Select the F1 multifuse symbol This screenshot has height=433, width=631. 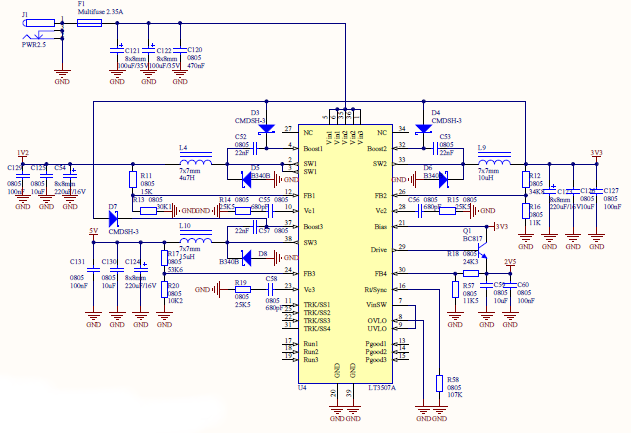[x=89, y=23]
